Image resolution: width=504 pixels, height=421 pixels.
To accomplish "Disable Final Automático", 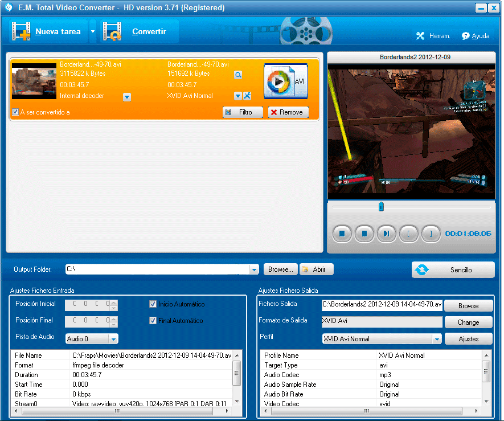I will (153, 320).
